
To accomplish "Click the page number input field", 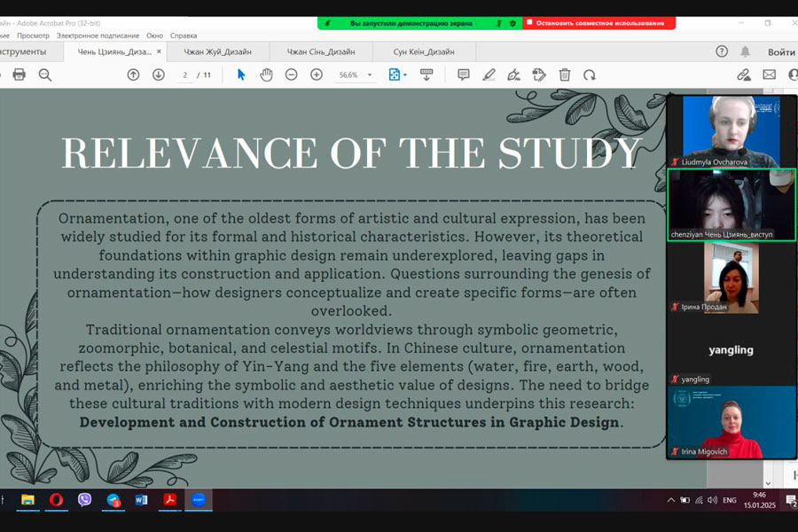I will tap(186, 75).
